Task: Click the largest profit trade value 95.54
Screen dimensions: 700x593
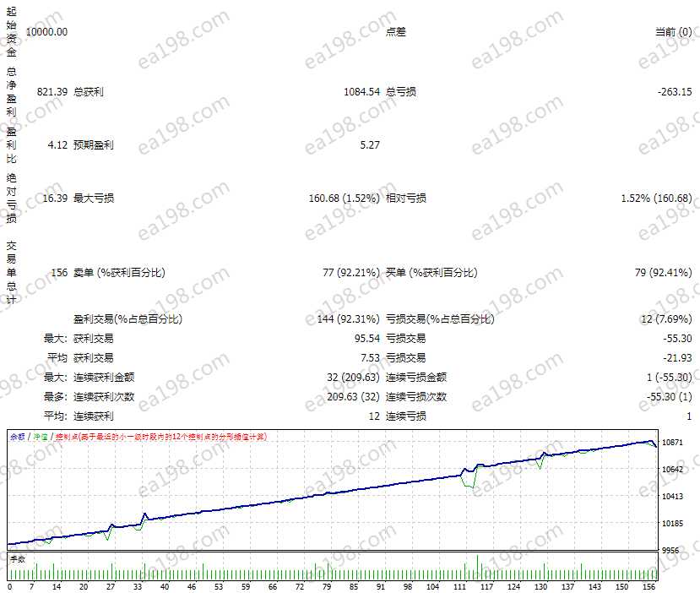Action: click(366, 339)
